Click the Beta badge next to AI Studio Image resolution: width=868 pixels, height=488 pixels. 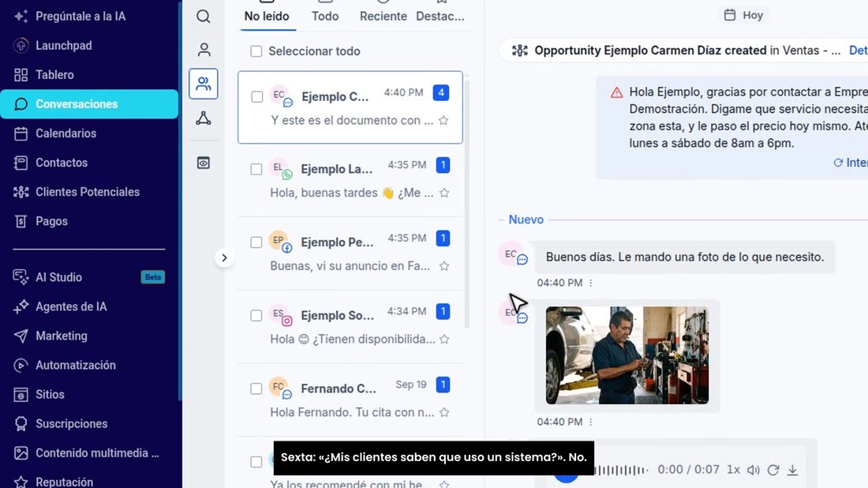click(153, 277)
